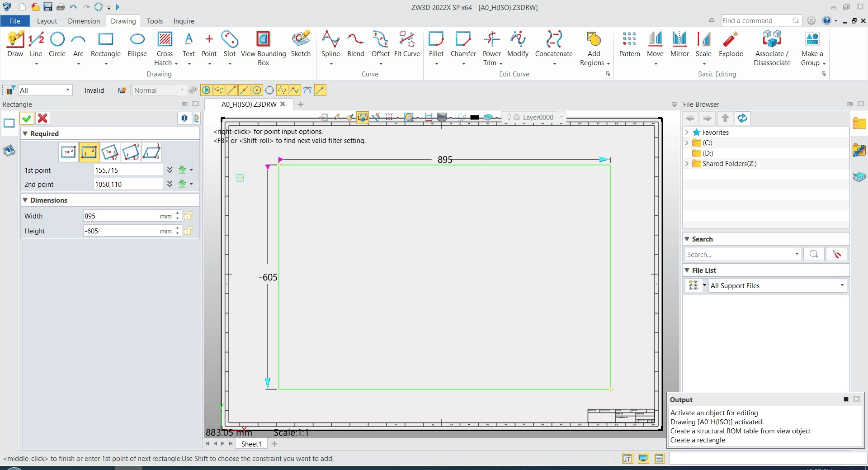Expand the Favorites tree node
Viewport: 868px width, 470px height.
[x=687, y=132]
